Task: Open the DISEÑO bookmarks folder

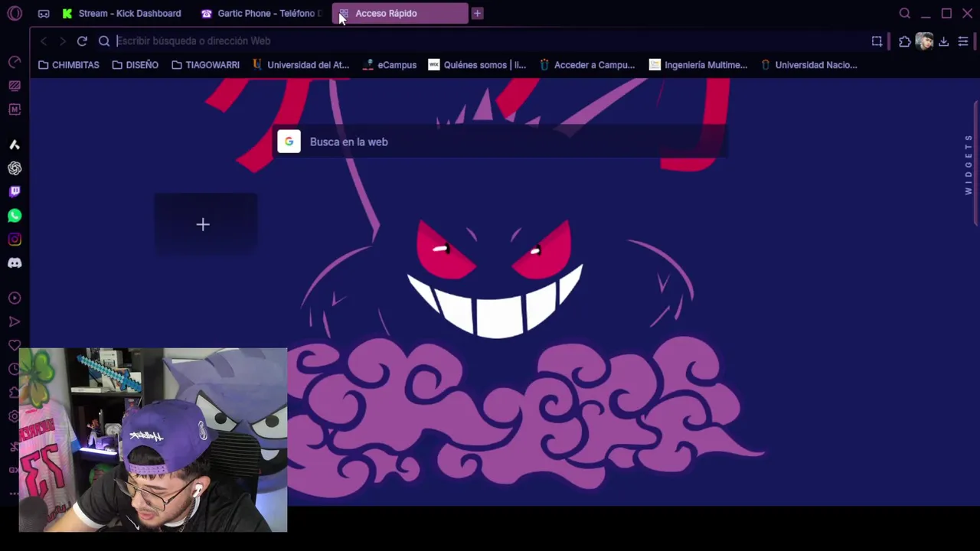Action: 136,65
